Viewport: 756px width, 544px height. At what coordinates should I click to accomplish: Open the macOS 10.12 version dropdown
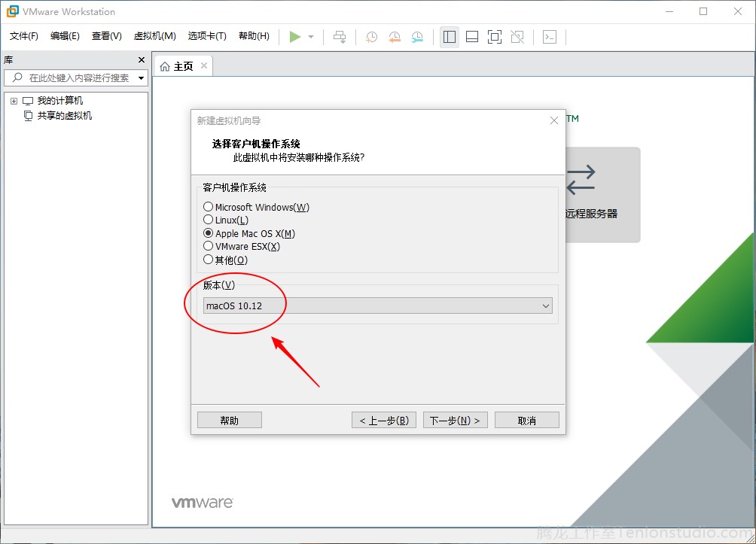pos(377,306)
